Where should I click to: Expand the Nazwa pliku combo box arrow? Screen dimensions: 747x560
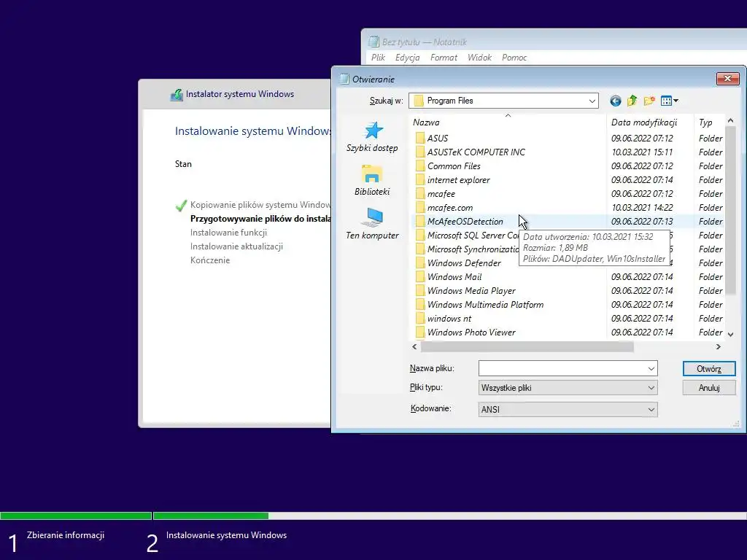(x=651, y=368)
